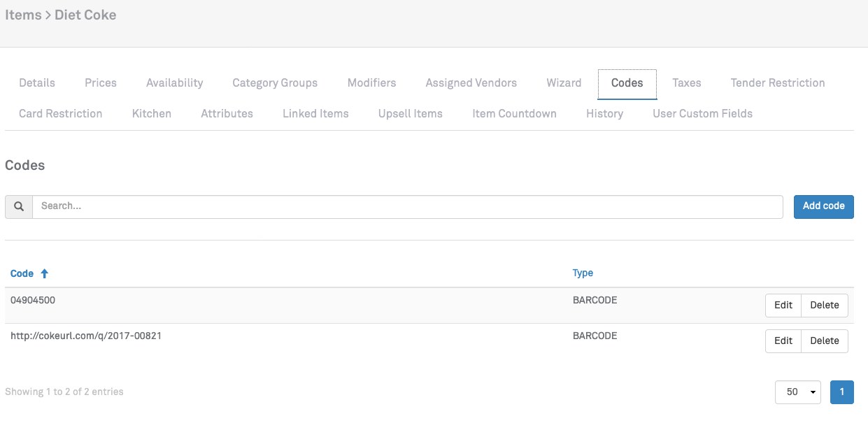Viewport: 868px width, 444px height.
Task: Open the Kitchen tab
Action: pos(151,114)
